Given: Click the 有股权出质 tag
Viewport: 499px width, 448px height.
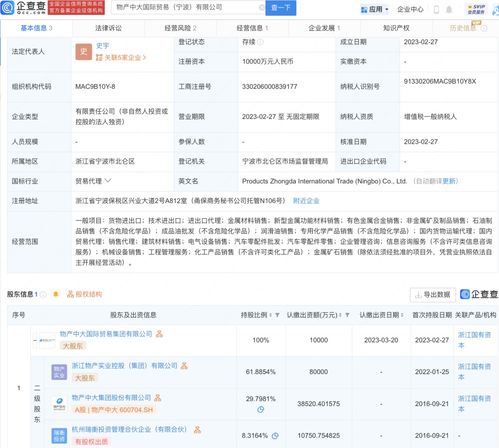Looking at the screenshot, I should pos(91,442).
